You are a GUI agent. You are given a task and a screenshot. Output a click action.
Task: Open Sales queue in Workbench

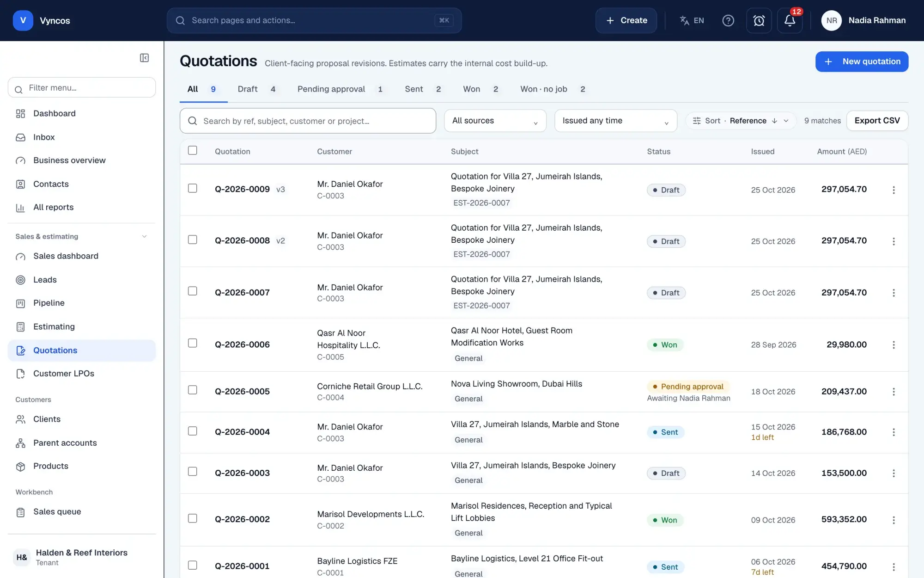click(x=82, y=512)
